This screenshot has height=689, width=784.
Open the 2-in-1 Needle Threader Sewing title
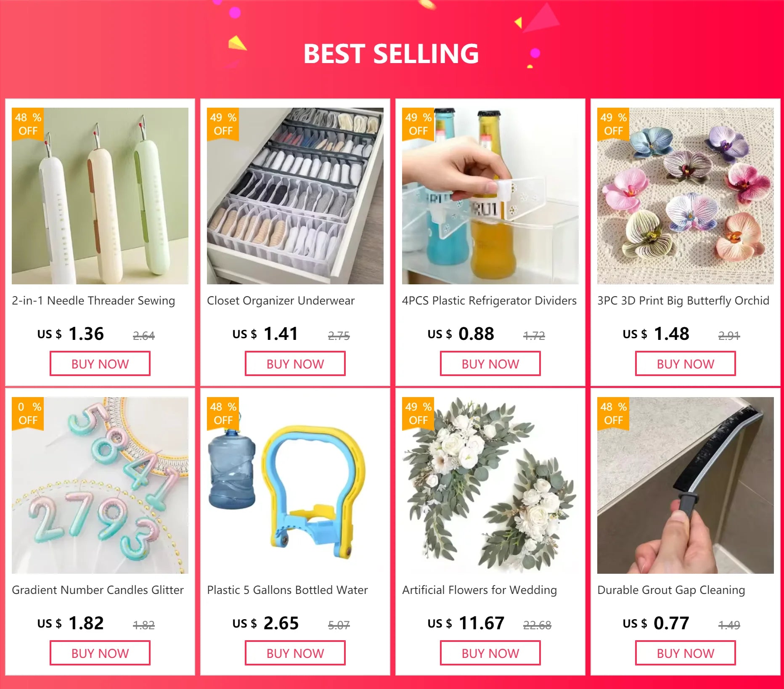93,301
